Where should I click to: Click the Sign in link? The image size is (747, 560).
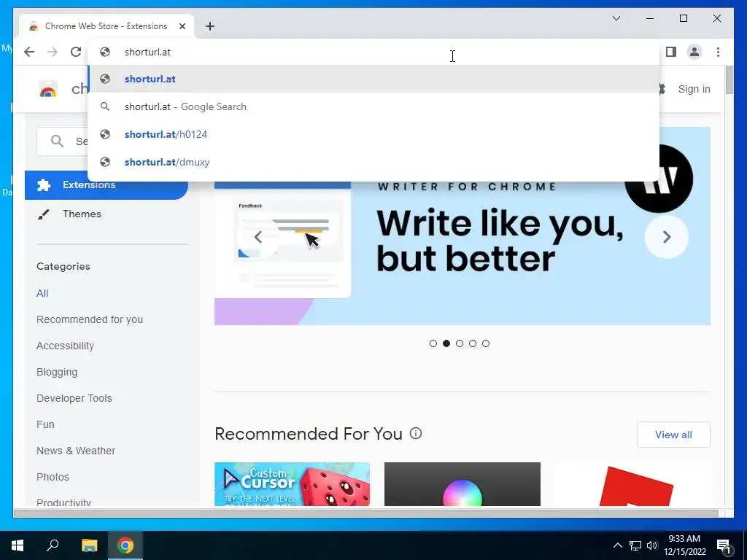(694, 89)
